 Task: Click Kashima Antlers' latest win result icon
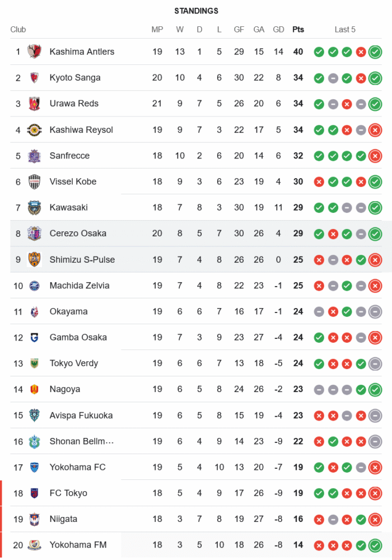375,52
